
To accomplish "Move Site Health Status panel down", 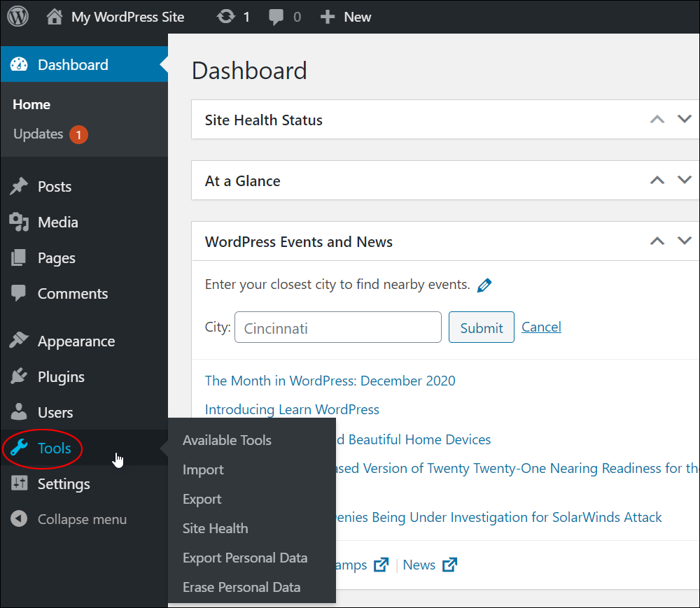I will [685, 119].
